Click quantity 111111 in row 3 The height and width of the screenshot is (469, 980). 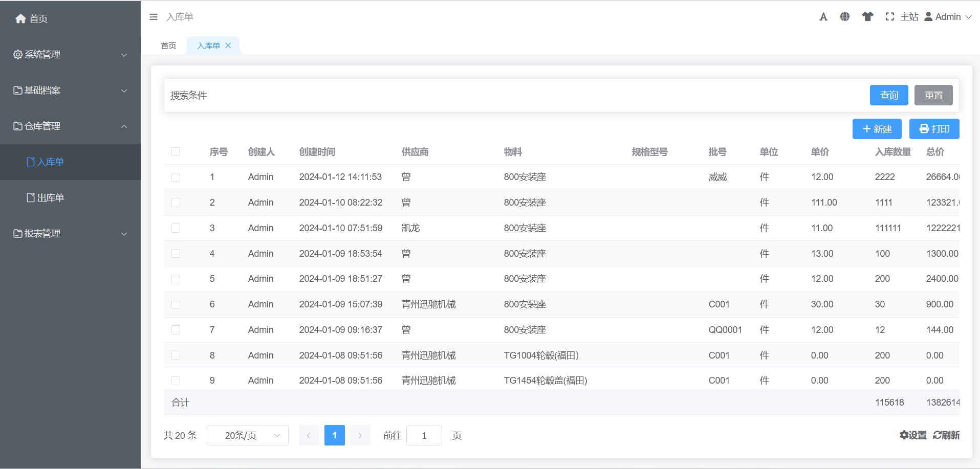tap(888, 228)
